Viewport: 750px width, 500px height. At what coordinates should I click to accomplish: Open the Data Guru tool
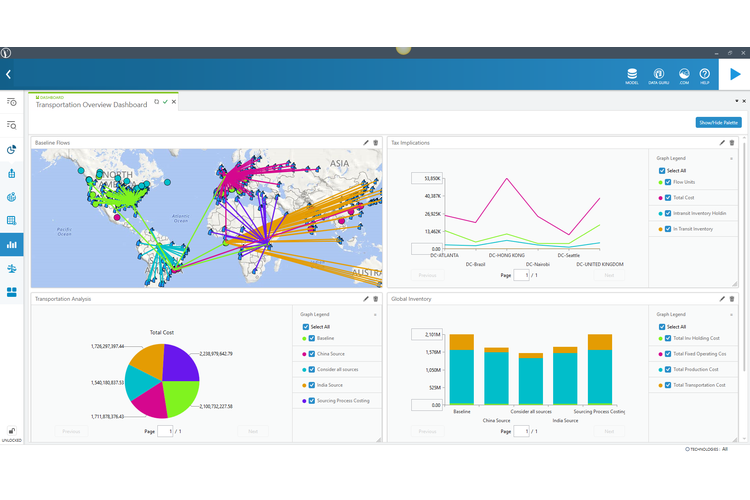pos(659,74)
